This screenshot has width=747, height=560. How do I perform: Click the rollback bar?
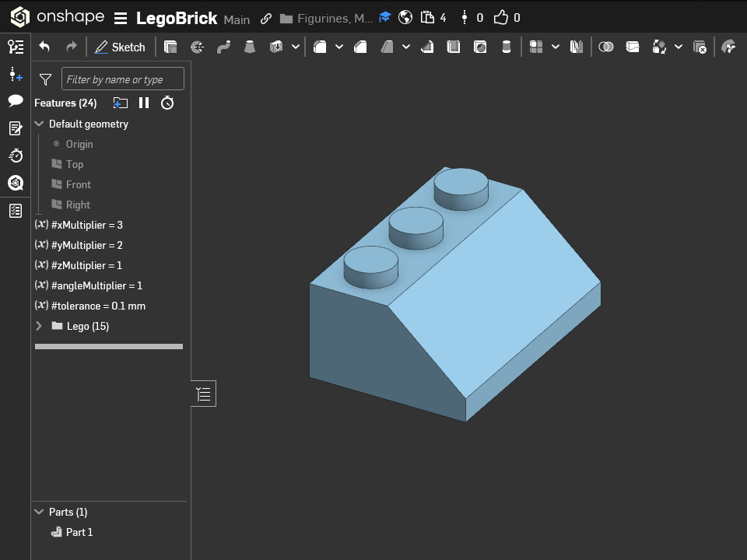tap(109, 346)
